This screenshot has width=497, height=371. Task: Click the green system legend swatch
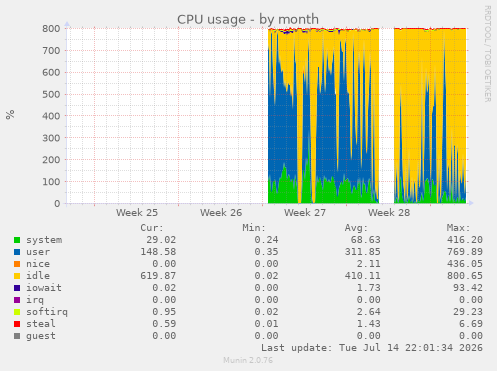pos(17,240)
